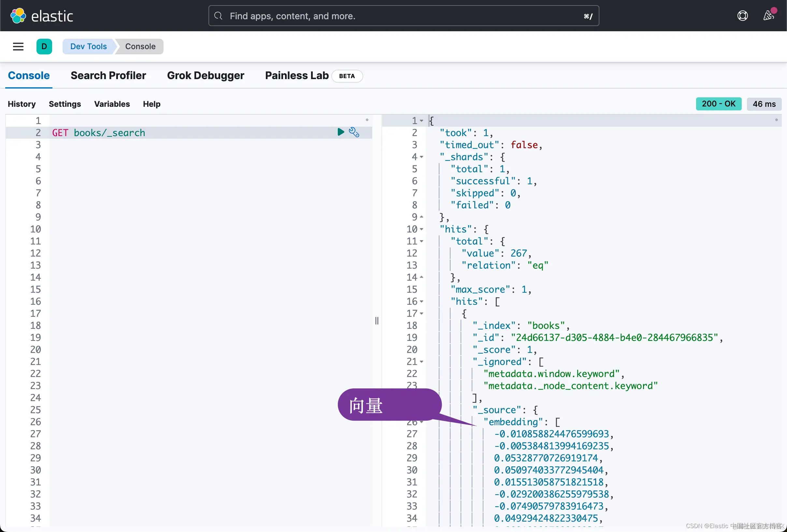This screenshot has height=532, width=787.
Task: Click the panel resize divider handle
Action: click(x=377, y=320)
